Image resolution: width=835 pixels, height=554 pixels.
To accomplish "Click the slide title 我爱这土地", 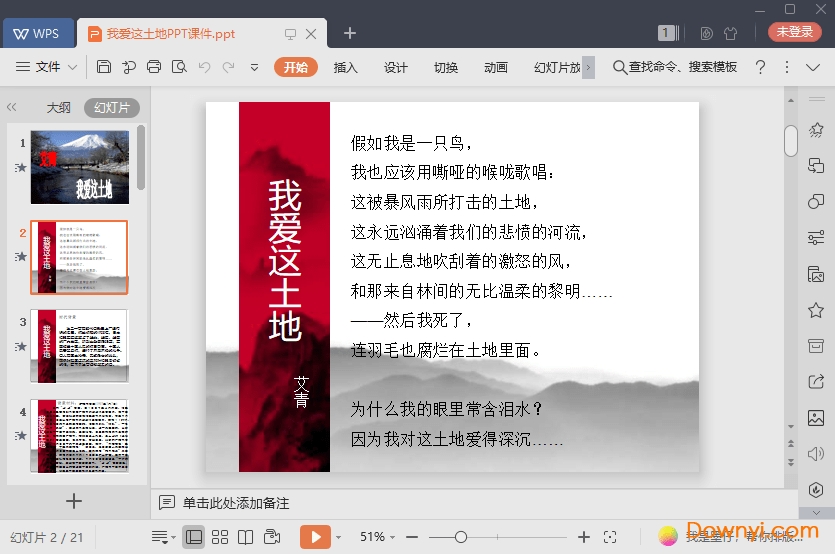I will click(x=285, y=260).
